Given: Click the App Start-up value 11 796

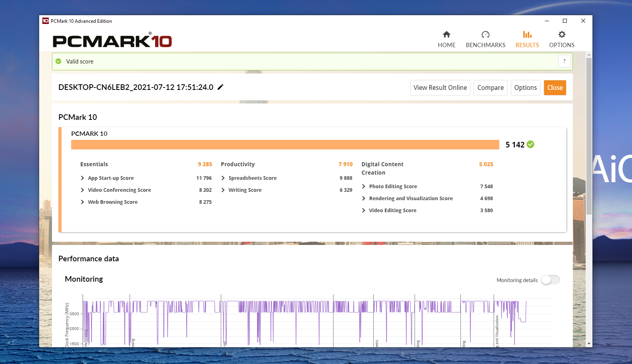Looking at the screenshot, I should (204, 178).
